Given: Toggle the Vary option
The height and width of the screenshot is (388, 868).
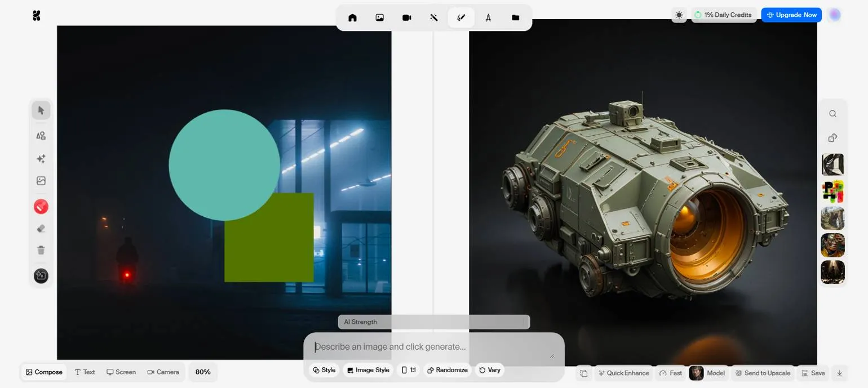Looking at the screenshot, I should tap(489, 370).
